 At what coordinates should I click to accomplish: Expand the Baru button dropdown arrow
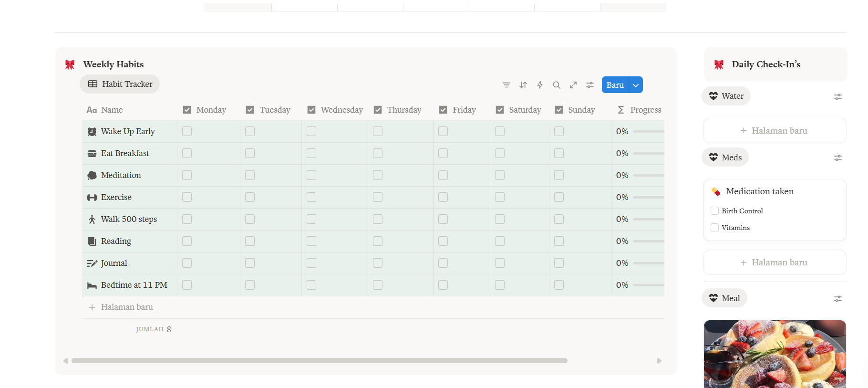(636, 85)
